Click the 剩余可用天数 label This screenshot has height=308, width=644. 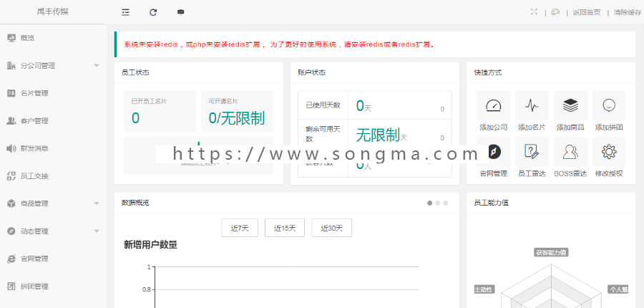pyautogui.click(x=323, y=134)
